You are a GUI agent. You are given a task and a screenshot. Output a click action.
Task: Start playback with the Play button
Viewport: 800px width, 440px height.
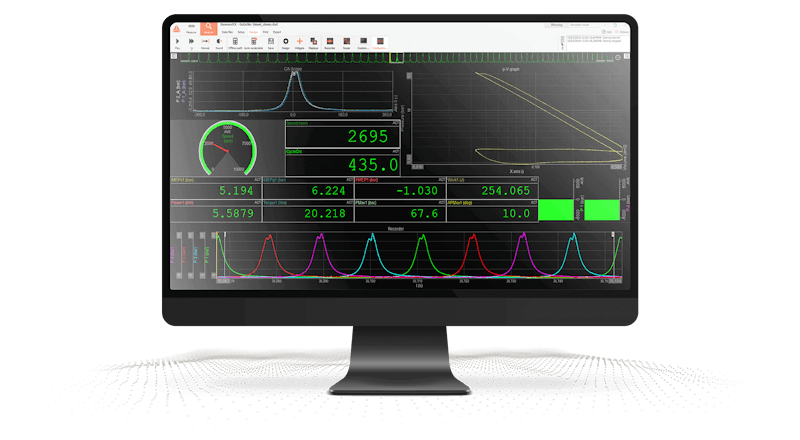pos(178,43)
